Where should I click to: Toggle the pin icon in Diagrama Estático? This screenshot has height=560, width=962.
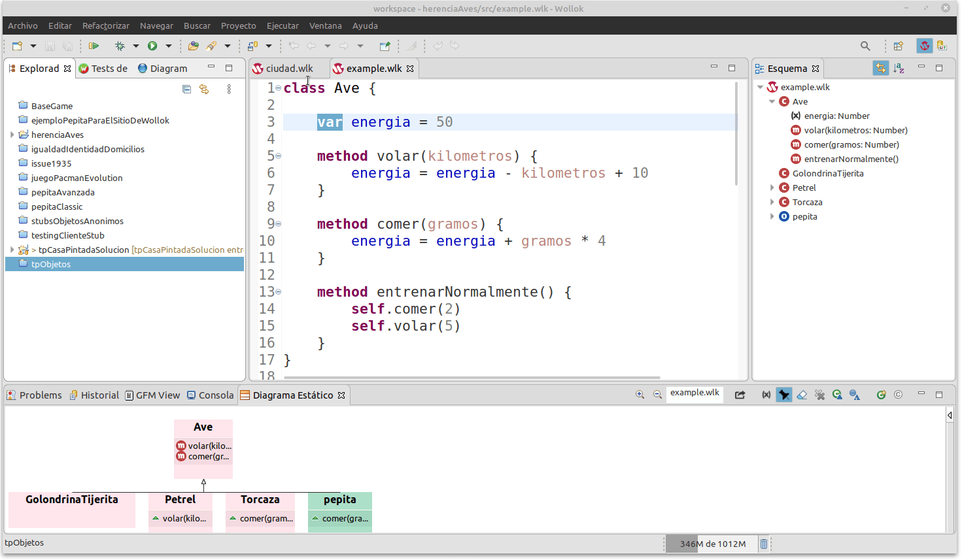point(783,395)
